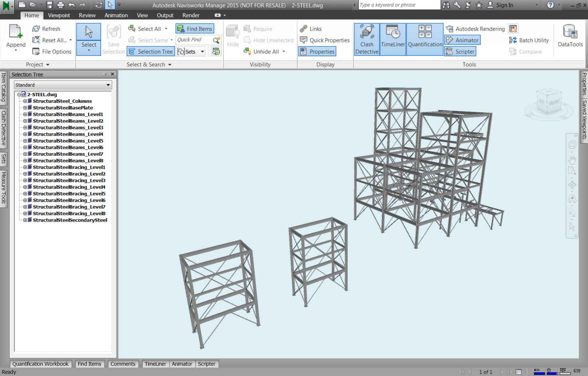This screenshot has width=588, height=376.
Task: Click the Undo arrow icon
Action: pos(71,5)
